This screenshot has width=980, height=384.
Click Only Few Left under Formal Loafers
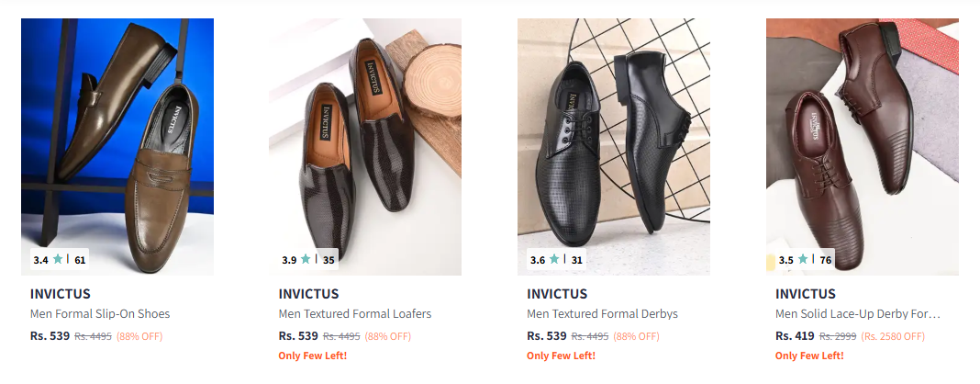pyautogui.click(x=313, y=356)
